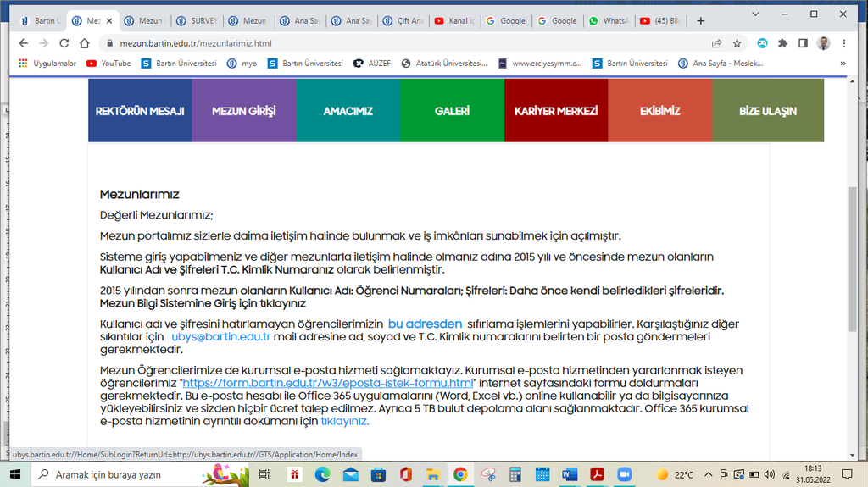The image size is (868, 487).
Task: Open the Chrome profile avatar
Action: [x=824, y=43]
